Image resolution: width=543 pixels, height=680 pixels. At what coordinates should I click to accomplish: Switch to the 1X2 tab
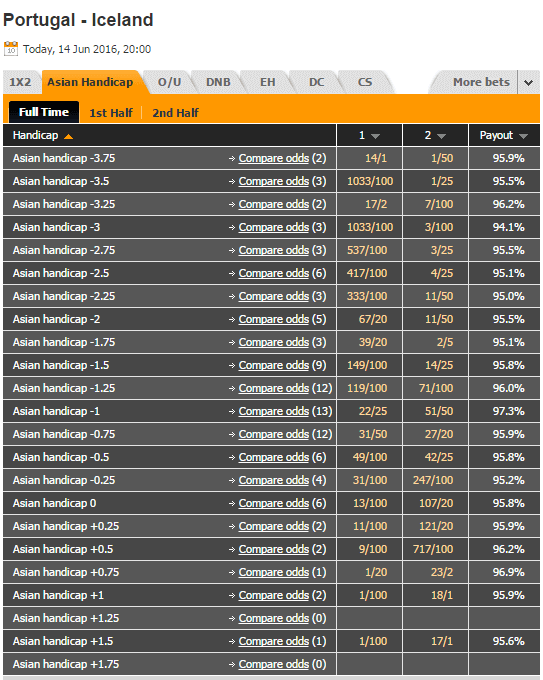(20, 82)
